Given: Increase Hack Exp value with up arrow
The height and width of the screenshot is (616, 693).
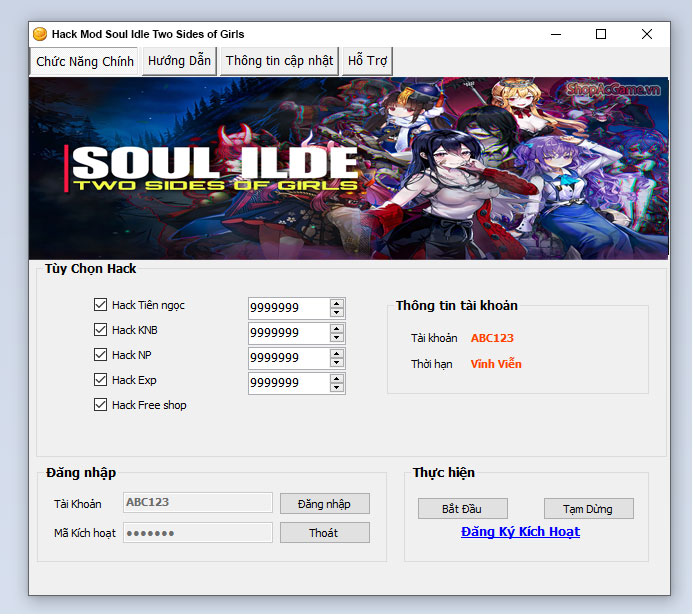Looking at the screenshot, I should [337, 379].
